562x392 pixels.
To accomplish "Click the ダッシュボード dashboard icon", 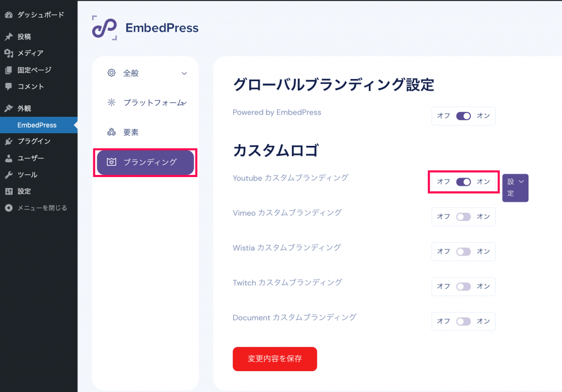I will (9, 15).
